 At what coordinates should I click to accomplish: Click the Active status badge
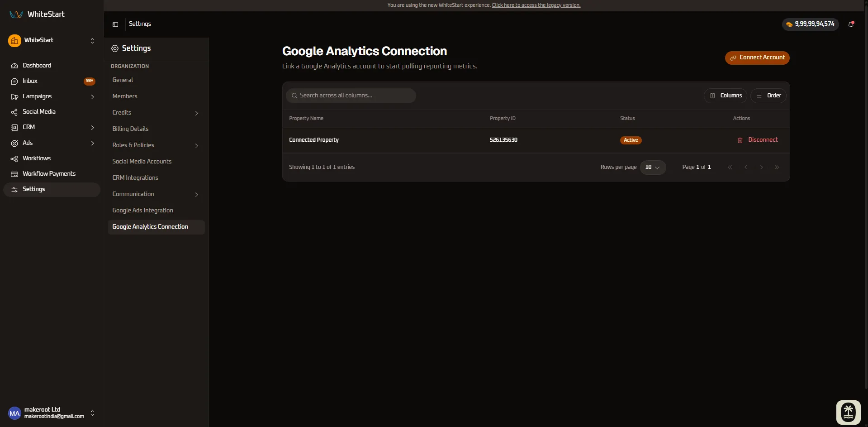tap(631, 140)
